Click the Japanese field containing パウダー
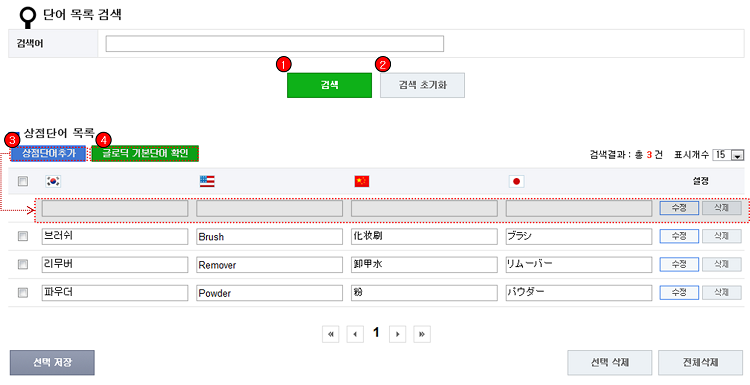 pyautogui.click(x=579, y=293)
